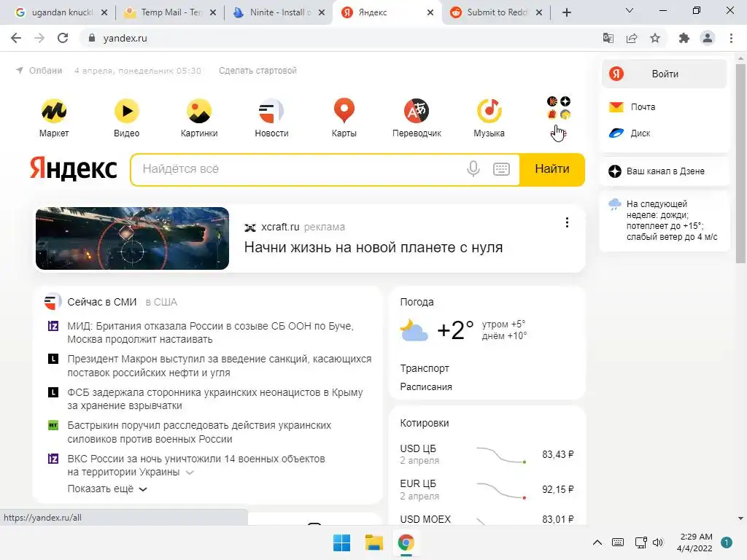
Task: Open the on-screen keyboard icon in search
Action: (501, 168)
